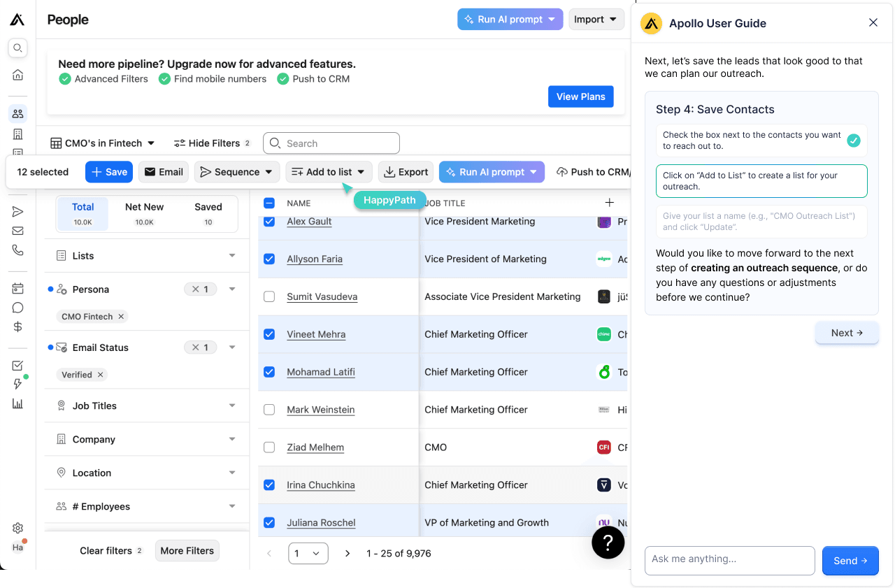Image resolution: width=895 pixels, height=588 pixels.
Task: Check Sumit Vasudeva's checkbox
Action: 269,296
